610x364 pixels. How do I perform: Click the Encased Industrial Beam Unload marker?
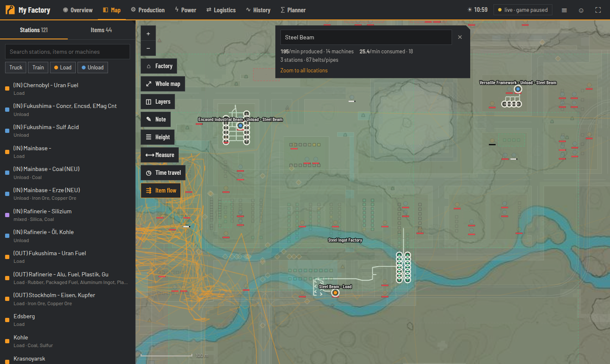point(241,126)
